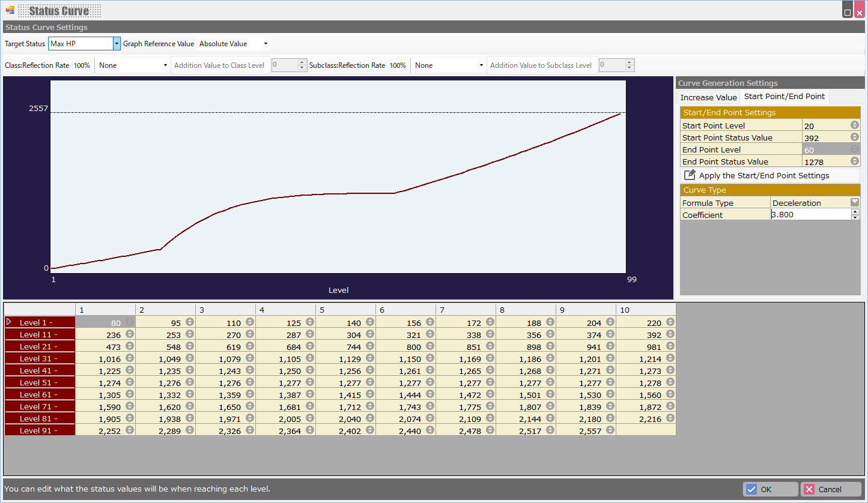Click the stepper icon beside value 1,214
Image resolution: width=868 pixels, height=503 pixels.
coord(670,358)
